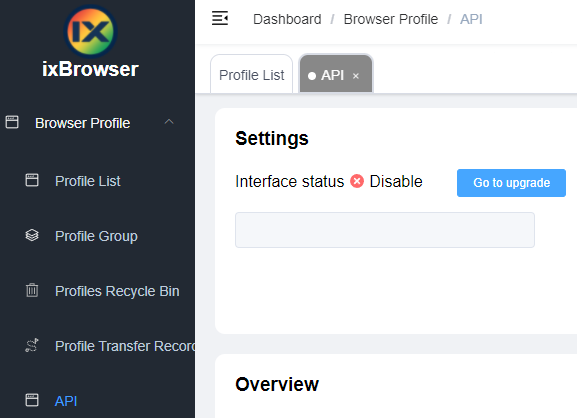The image size is (577, 418).
Task: Click the Browser Profile window icon
Action: [12, 122]
